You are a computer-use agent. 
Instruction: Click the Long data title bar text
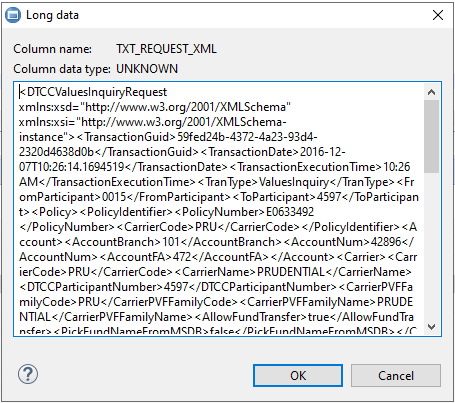[52, 15]
